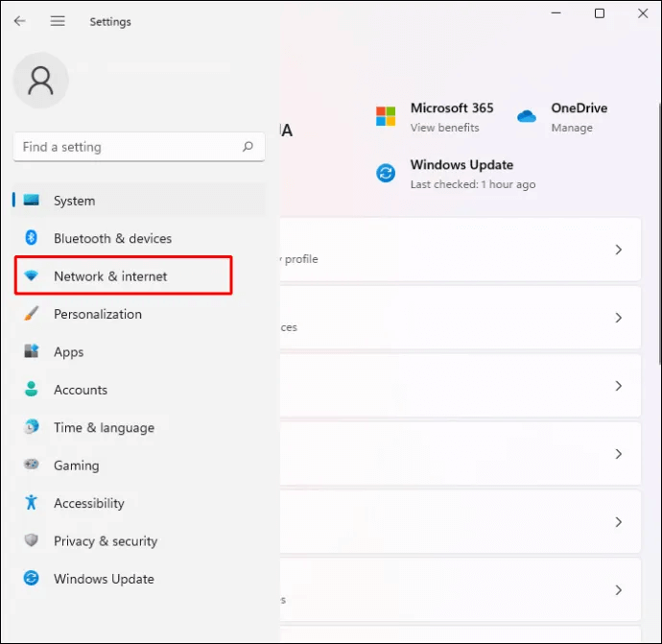The image size is (662, 644).
Task: Click the Personalization paintbrush icon
Action: (x=32, y=314)
